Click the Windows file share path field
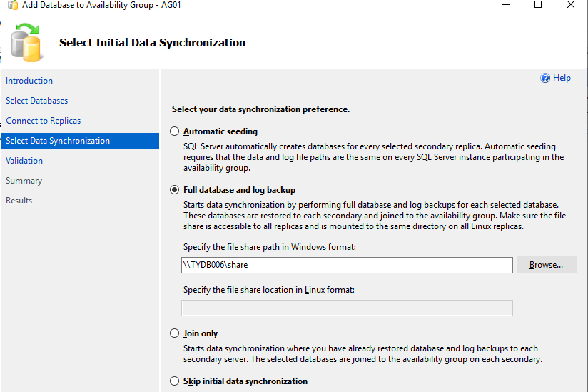The height and width of the screenshot is (392, 588). [x=347, y=265]
